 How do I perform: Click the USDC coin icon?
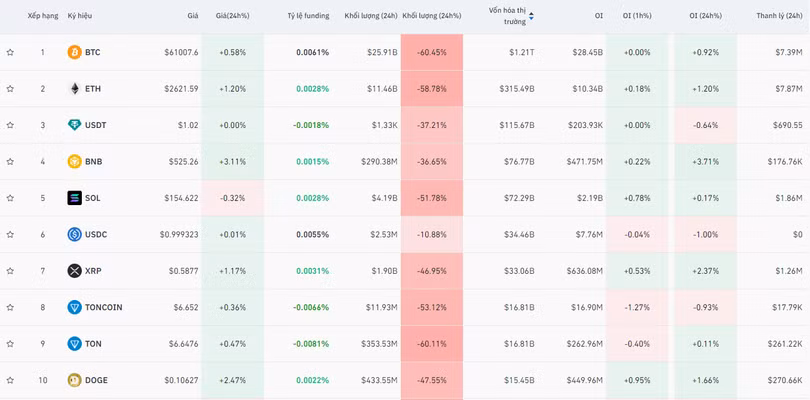(x=74, y=235)
